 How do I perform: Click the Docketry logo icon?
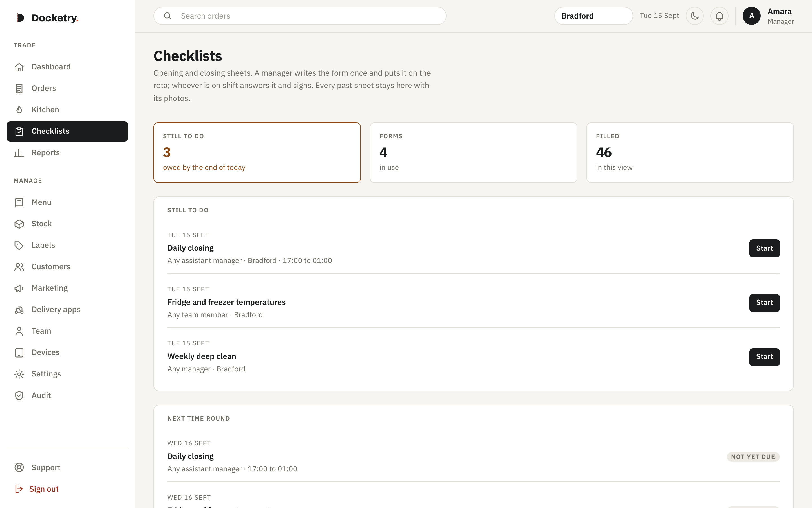(x=21, y=18)
